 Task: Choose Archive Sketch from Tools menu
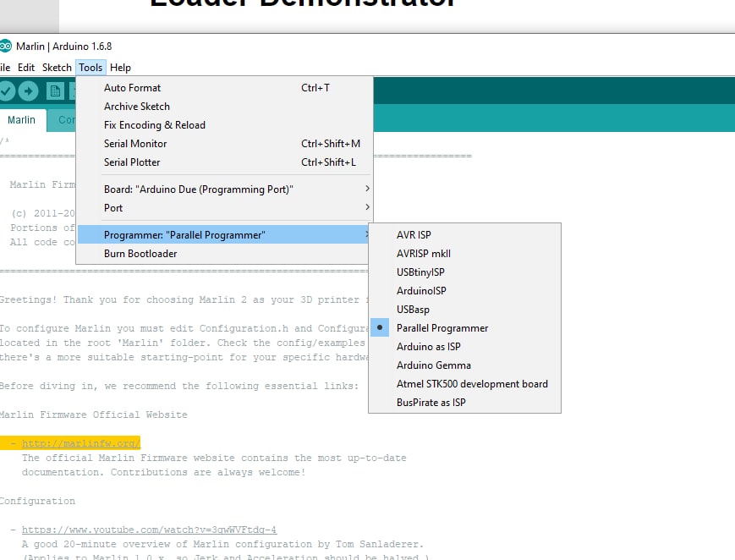[x=225, y=107]
